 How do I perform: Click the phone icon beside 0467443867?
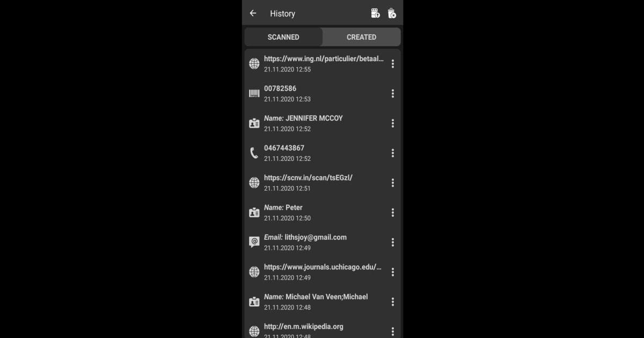tap(254, 153)
